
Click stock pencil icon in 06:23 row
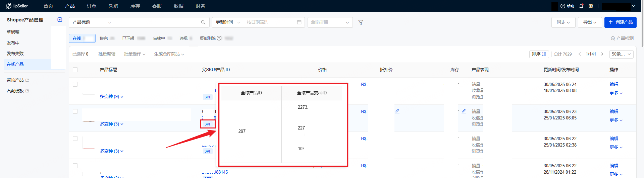pos(464,111)
